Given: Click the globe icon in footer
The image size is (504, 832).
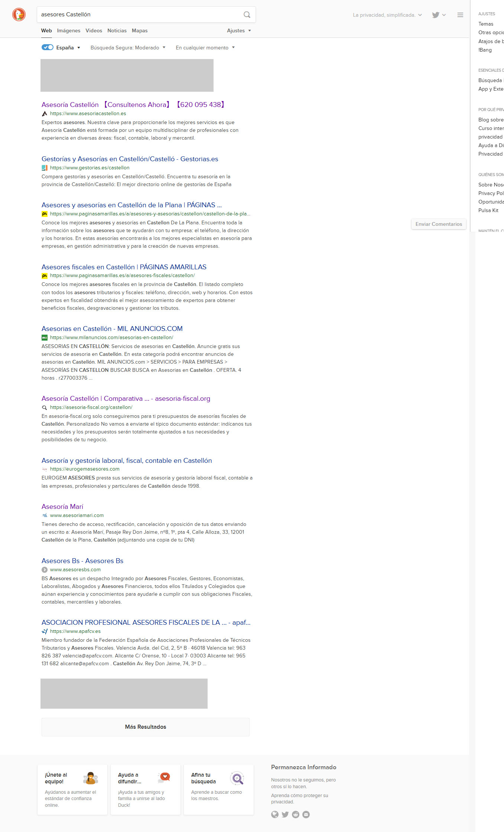Looking at the screenshot, I should 275,815.
